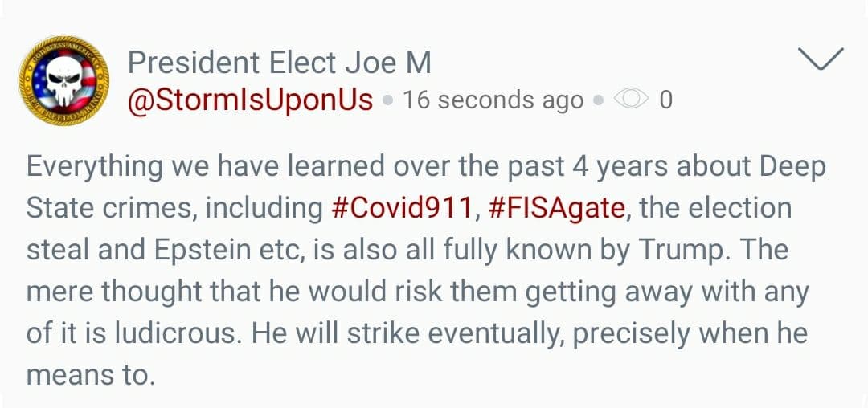The height and width of the screenshot is (408, 868).
Task: Open the #Covid911 hashtag
Action: (x=401, y=207)
